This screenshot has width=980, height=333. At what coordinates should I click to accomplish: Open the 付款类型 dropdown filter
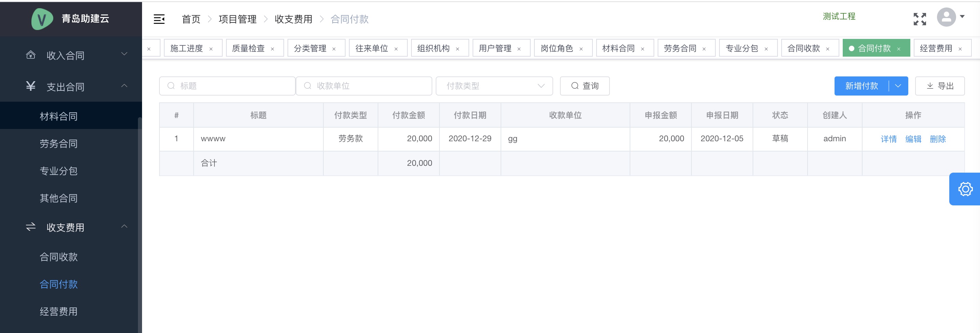(494, 86)
